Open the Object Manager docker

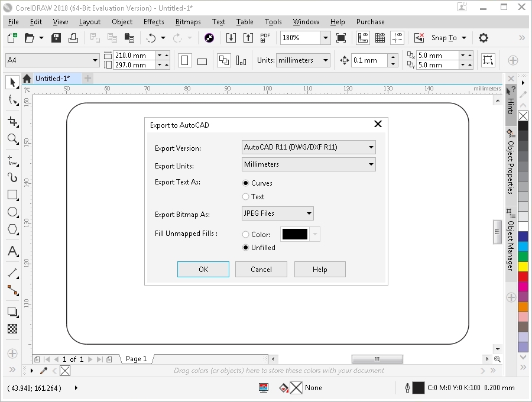pos(511,240)
